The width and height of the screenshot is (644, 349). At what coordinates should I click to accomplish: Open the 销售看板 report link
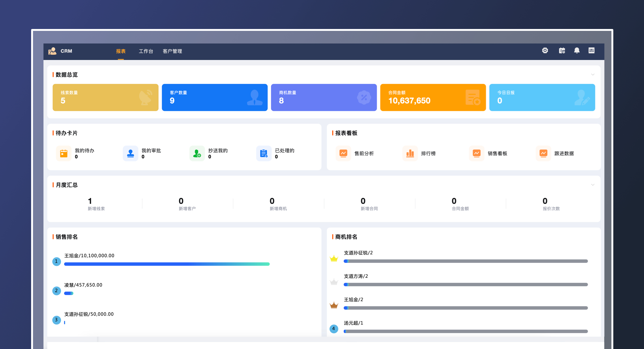[x=497, y=153]
